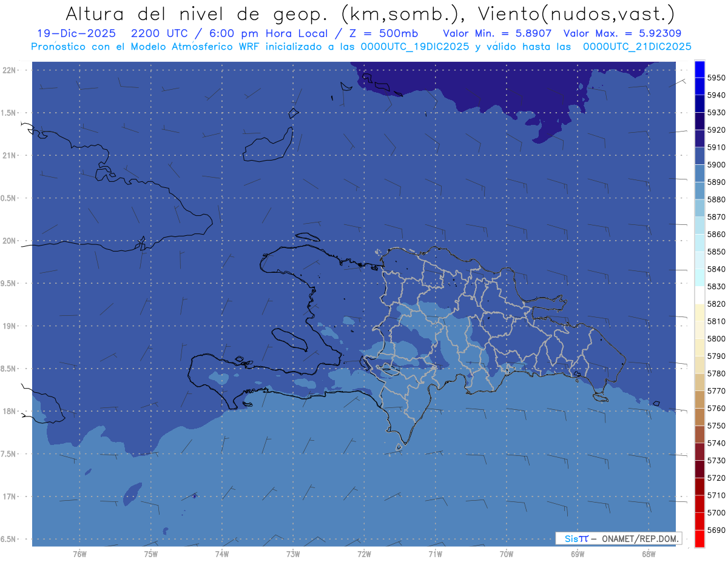This screenshot has width=728, height=562.
Task: Click the white swatch between 5820 and 5830
Action: coord(699,295)
